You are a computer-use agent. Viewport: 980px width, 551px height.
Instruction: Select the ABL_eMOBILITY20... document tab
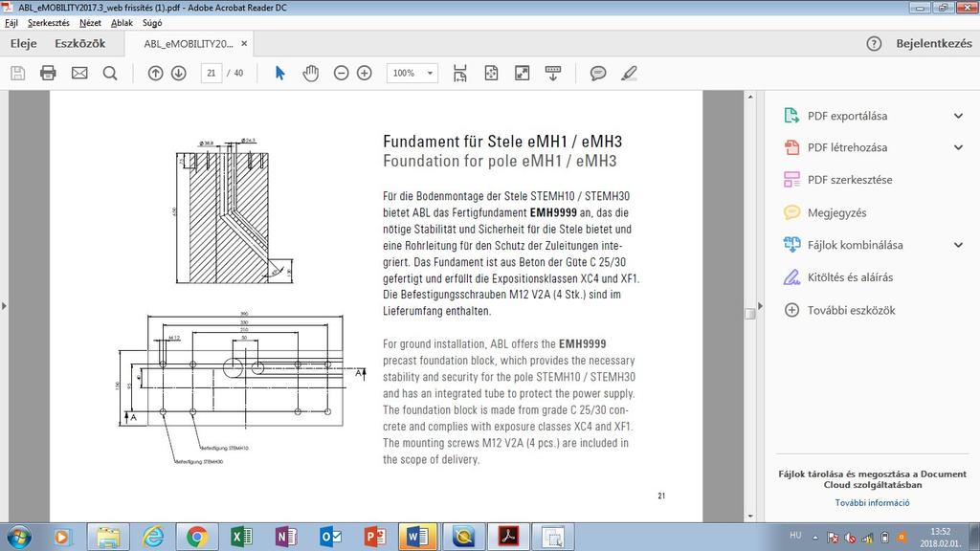point(189,44)
